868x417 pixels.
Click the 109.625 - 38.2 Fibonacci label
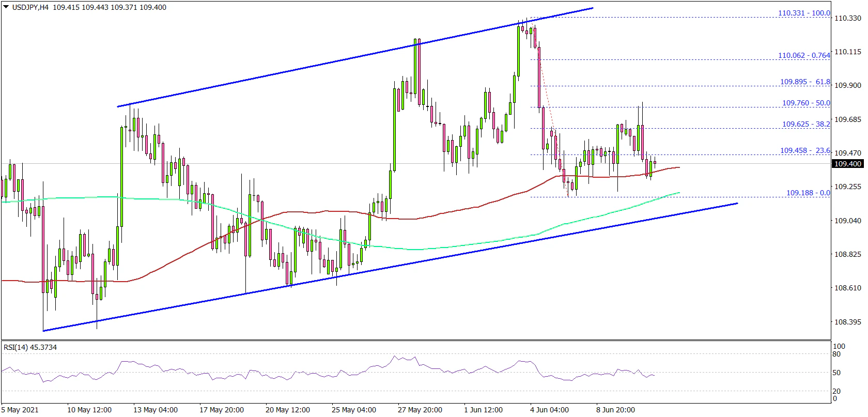pos(806,124)
